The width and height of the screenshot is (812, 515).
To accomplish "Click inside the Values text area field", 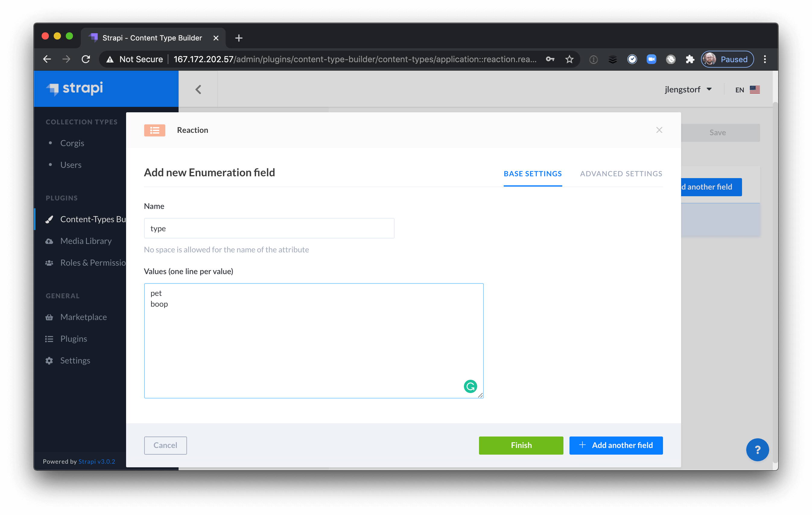I will click(314, 340).
